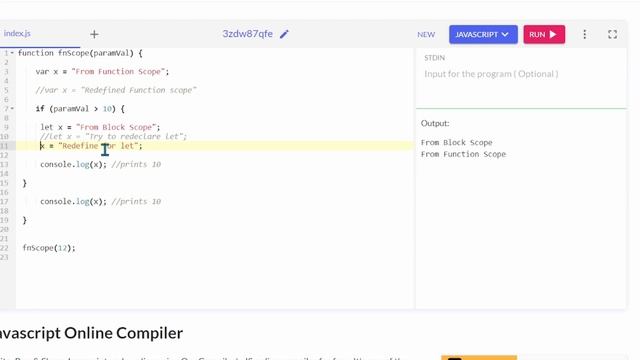
Task: Collapse function fold arrow on line 1
Action: (12, 53)
